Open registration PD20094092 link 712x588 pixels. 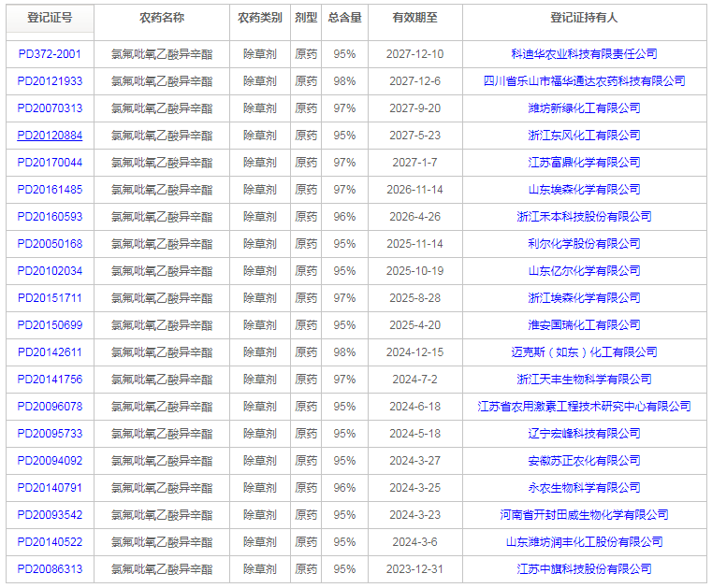(x=50, y=461)
